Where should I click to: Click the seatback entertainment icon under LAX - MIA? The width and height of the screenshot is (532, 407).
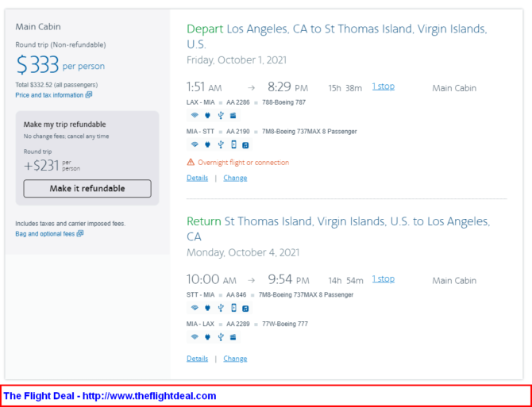coord(233,116)
